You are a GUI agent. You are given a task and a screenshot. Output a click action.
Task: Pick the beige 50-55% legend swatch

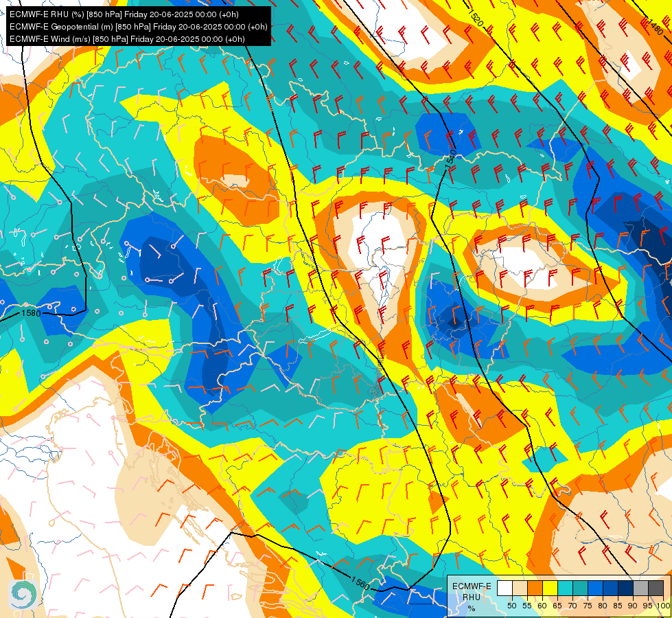tap(520, 588)
